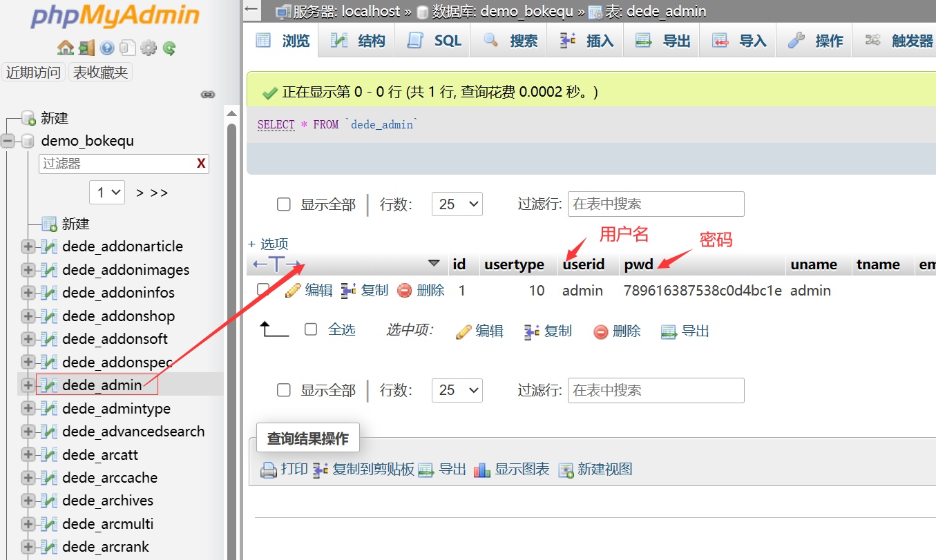The height and width of the screenshot is (560, 936).
Task: Reload navigation panel with green refresh icon
Action: [169, 48]
